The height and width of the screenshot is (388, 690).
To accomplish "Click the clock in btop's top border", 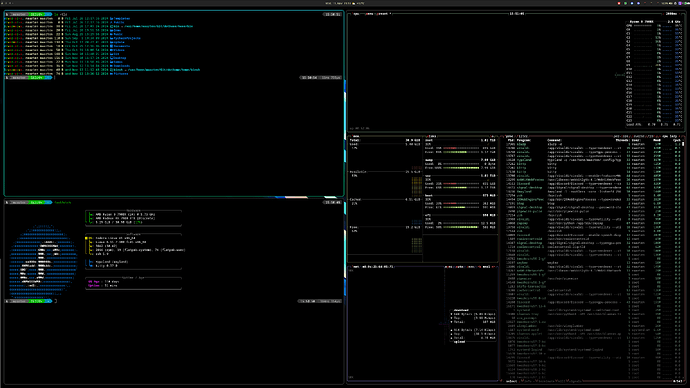I will pos(517,14).
